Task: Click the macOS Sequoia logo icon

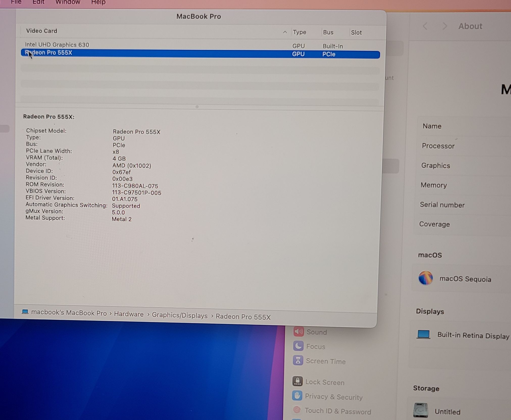Action: (x=426, y=278)
